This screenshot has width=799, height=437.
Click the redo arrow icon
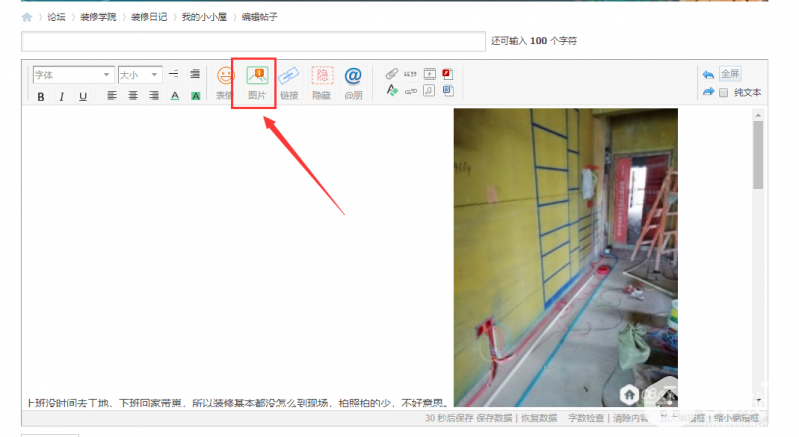click(x=708, y=92)
